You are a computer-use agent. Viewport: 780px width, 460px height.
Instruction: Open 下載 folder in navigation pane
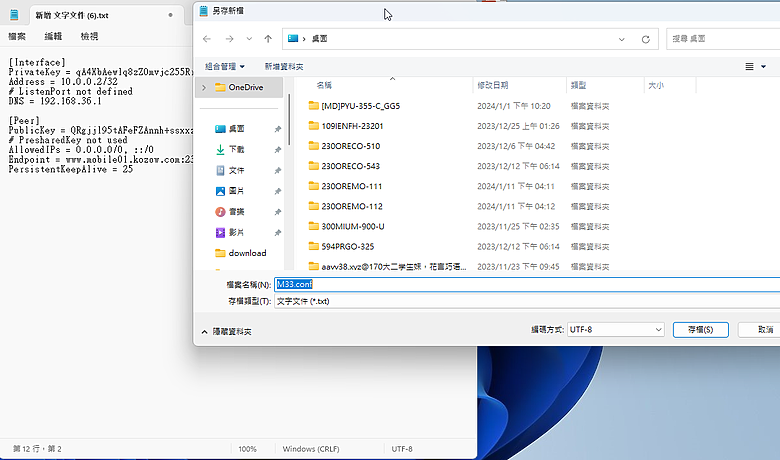click(x=236, y=149)
